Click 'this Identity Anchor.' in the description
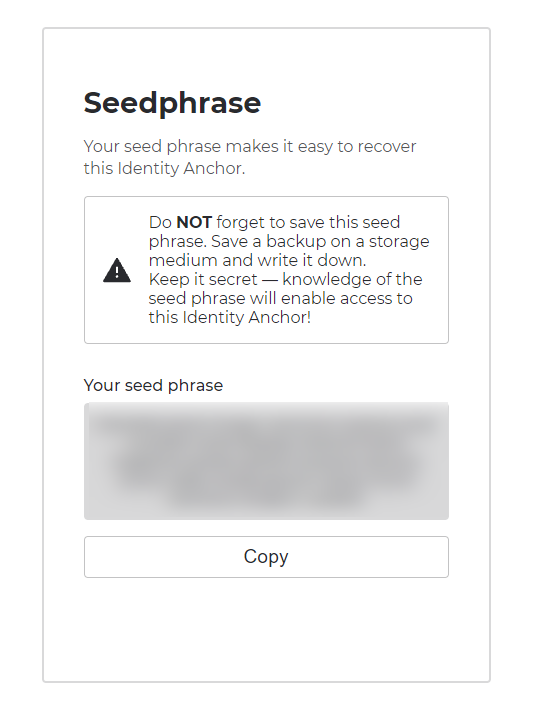The width and height of the screenshot is (552, 710). (x=164, y=168)
